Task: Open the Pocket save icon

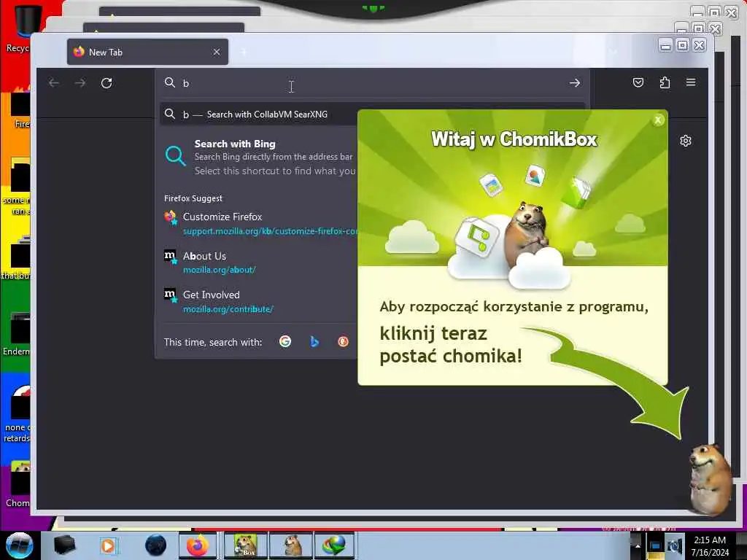Action: [x=638, y=82]
